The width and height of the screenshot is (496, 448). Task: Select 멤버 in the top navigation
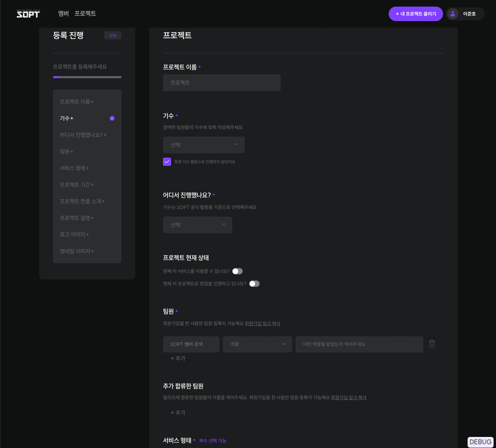coord(63,13)
